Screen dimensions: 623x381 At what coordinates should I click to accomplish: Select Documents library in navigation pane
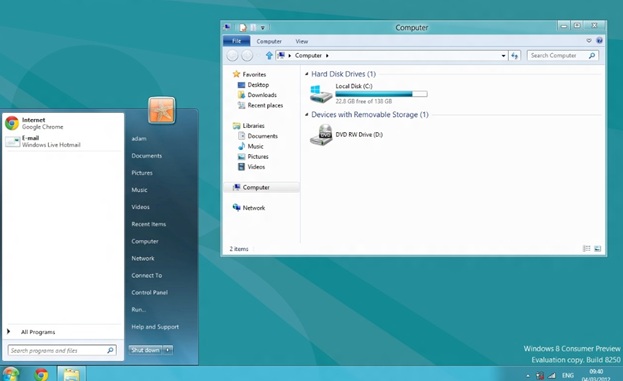(x=258, y=136)
